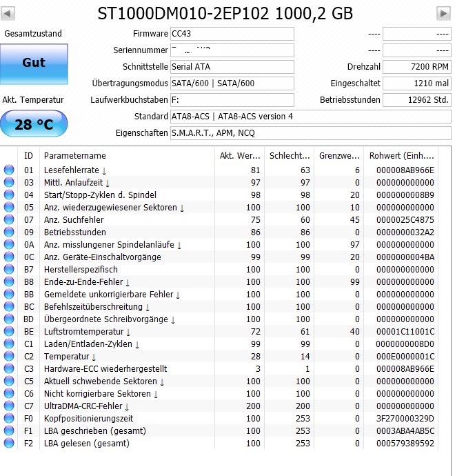Select the Betriebsstunden value 12962 Std.
The width and height of the screenshot is (455, 476).
(417, 100)
